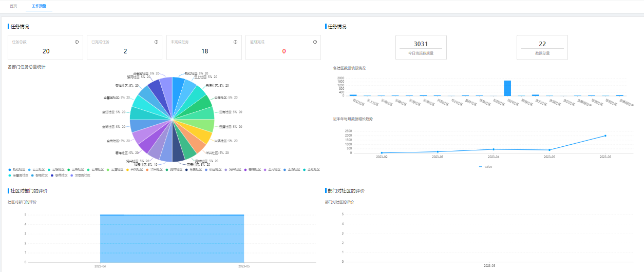Click the info icon on 任务总数 card
The width and height of the screenshot is (644, 272).
[77, 42]
